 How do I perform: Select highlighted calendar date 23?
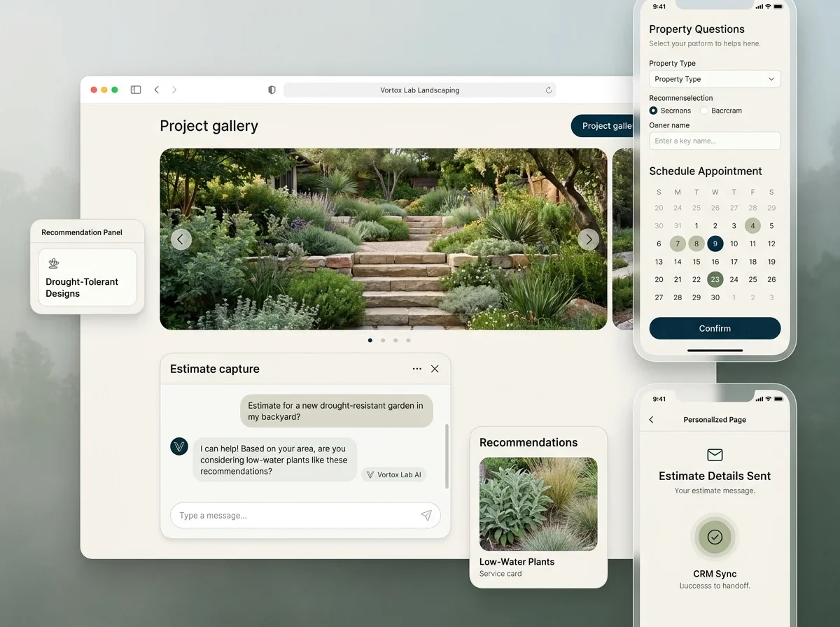pos(715,279)
